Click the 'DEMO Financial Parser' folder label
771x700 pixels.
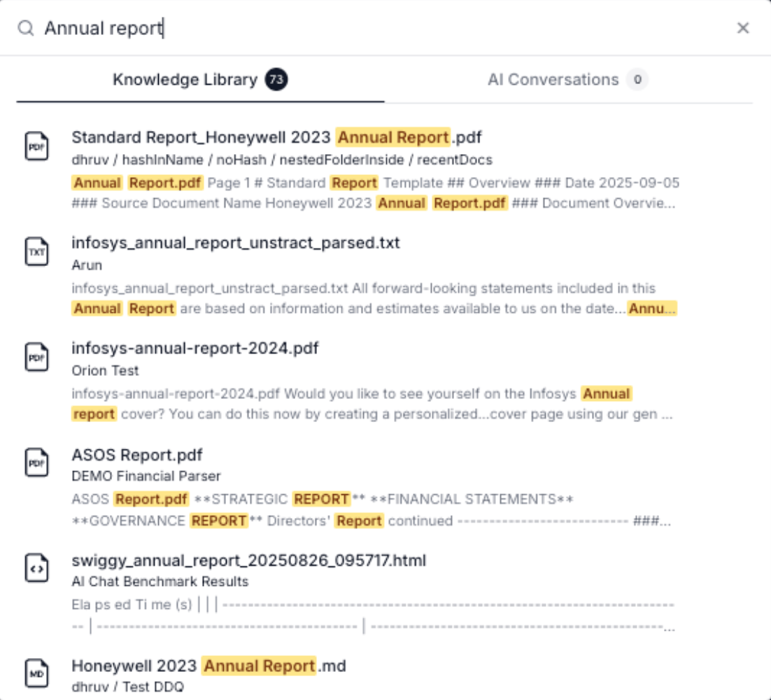click(146, 476)
